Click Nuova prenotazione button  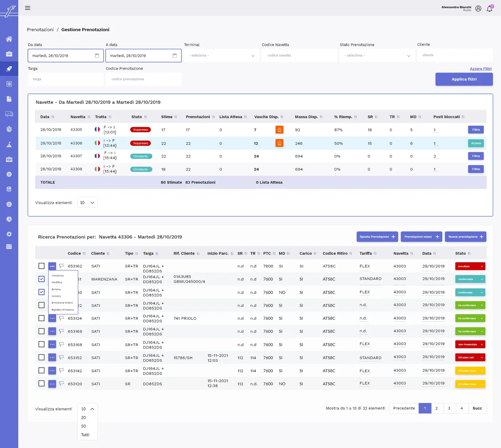tap(466, 237)
